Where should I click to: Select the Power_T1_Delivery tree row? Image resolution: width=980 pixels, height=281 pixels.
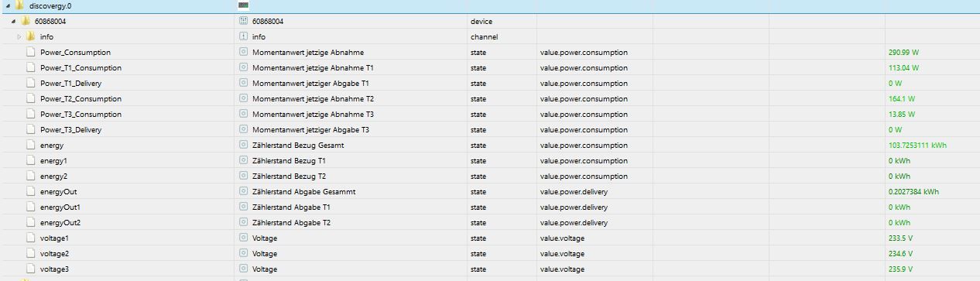point(490,83)
